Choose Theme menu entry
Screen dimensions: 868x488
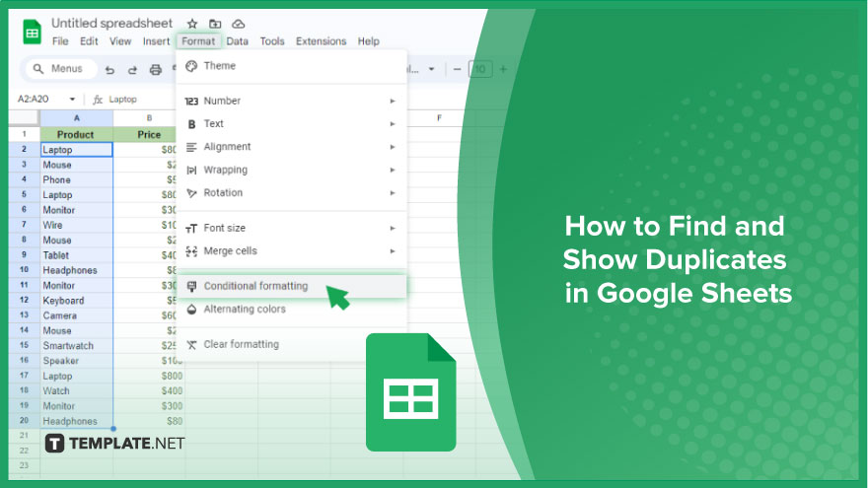point(292,66)
